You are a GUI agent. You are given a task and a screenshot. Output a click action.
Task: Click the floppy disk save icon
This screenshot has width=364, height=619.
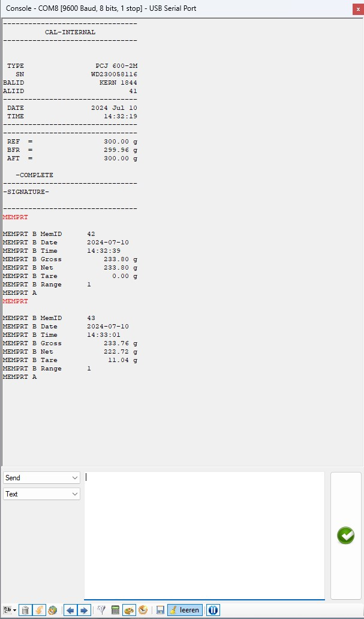coord(160,610)
